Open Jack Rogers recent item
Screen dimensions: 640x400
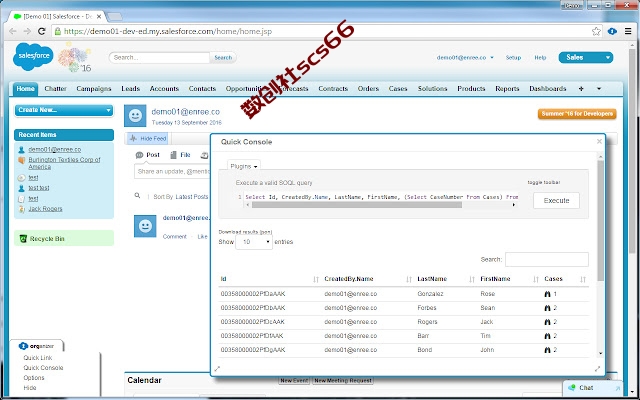pos(45,209)
